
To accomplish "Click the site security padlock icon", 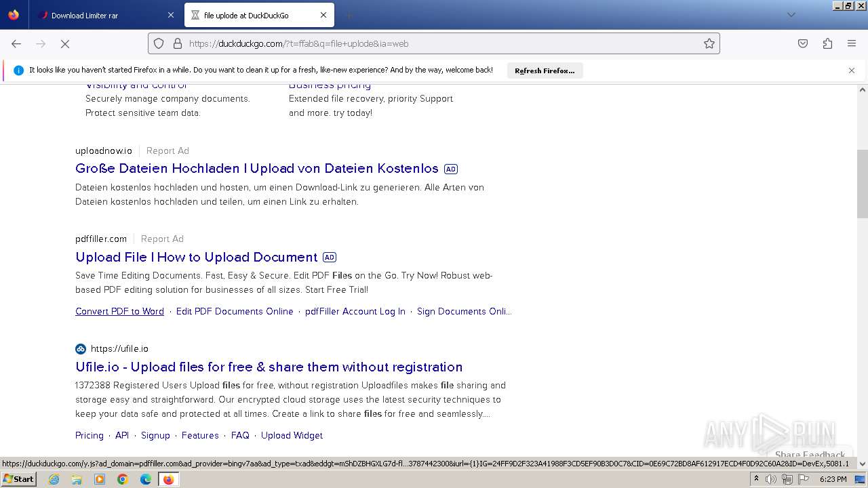I will 178,43.
